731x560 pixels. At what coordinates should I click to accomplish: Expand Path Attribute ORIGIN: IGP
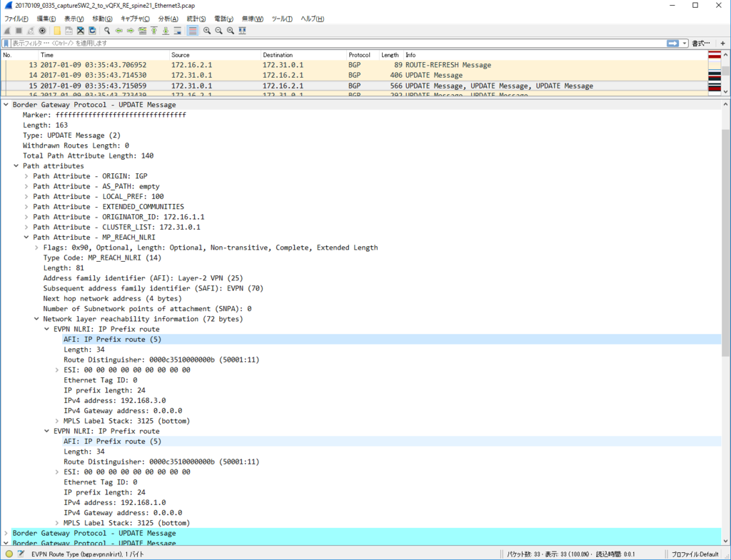coord(26,176)
